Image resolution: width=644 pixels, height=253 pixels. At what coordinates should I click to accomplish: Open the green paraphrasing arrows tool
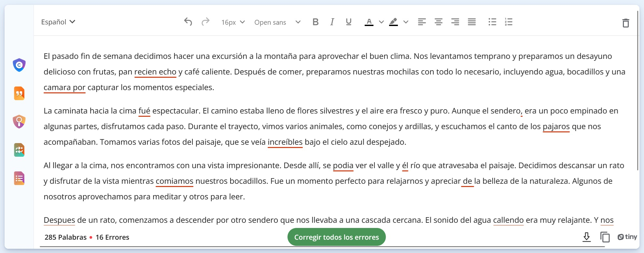[19, 150]
